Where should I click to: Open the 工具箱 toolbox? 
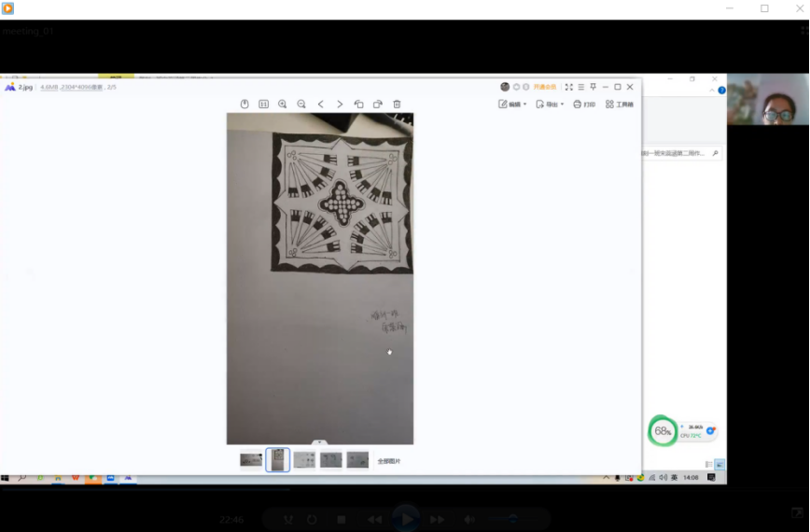click(x=620, y=105)
